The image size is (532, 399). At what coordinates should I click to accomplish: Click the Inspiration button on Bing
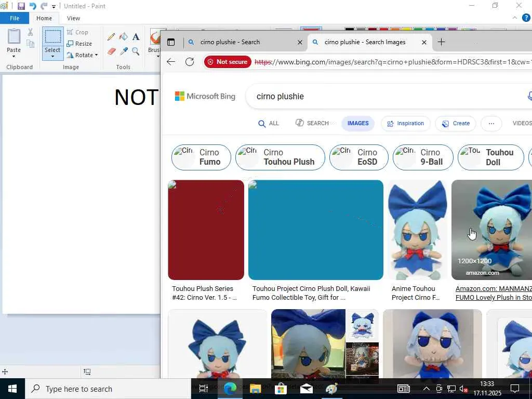pos(406,124)
